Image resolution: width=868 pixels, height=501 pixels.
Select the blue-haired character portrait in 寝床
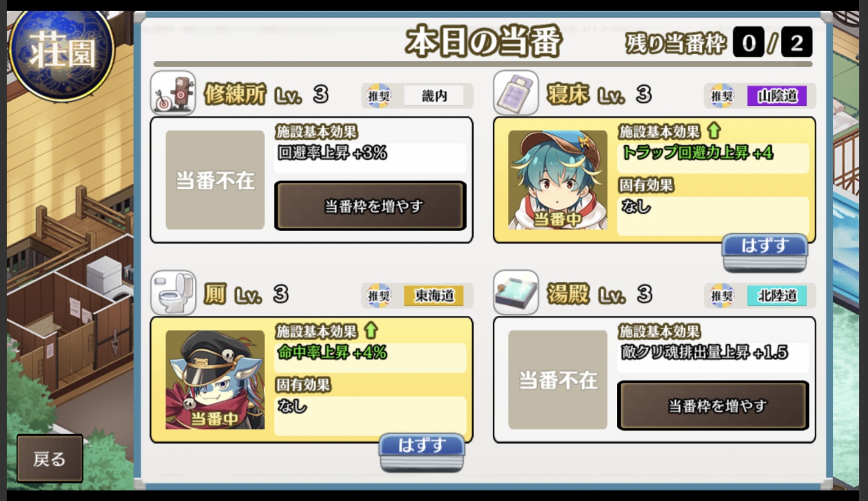[x=558, y=180]
